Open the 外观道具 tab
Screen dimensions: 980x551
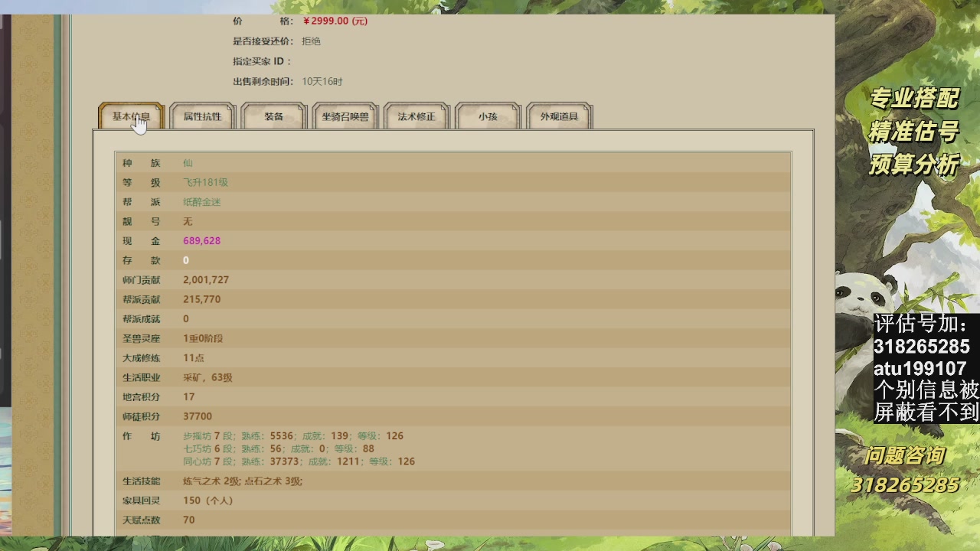(560, 116)
